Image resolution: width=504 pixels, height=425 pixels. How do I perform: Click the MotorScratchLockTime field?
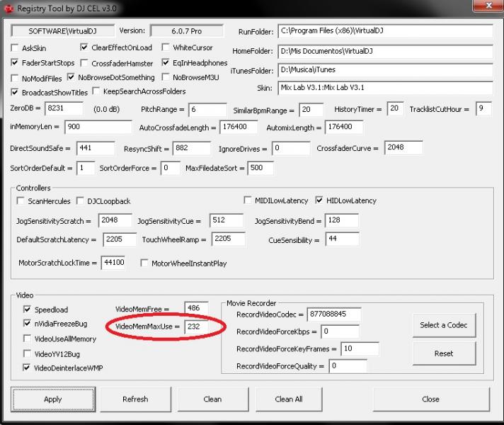(x=114, y=263)
